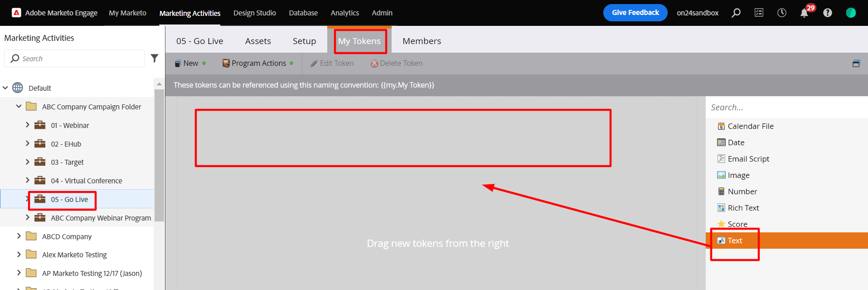868x290 pixels.
Task: Click the Adobe Marketo Engage title
Action: 61,13
